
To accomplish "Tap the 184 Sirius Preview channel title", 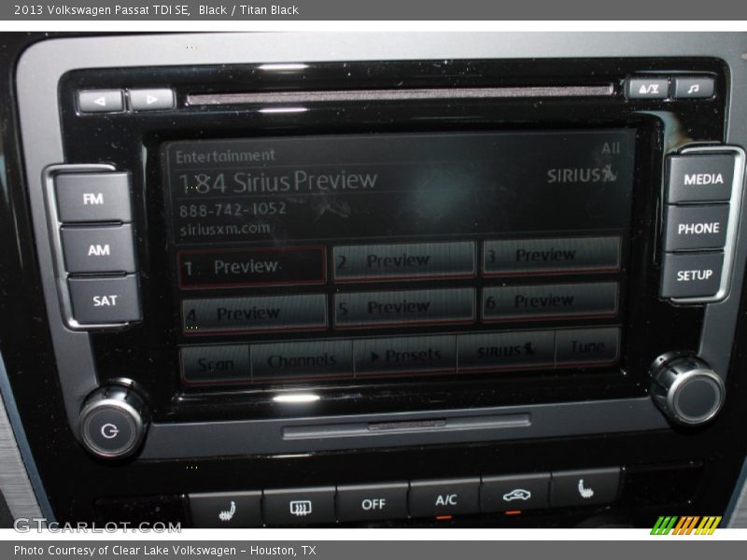I will coord(277,182).
